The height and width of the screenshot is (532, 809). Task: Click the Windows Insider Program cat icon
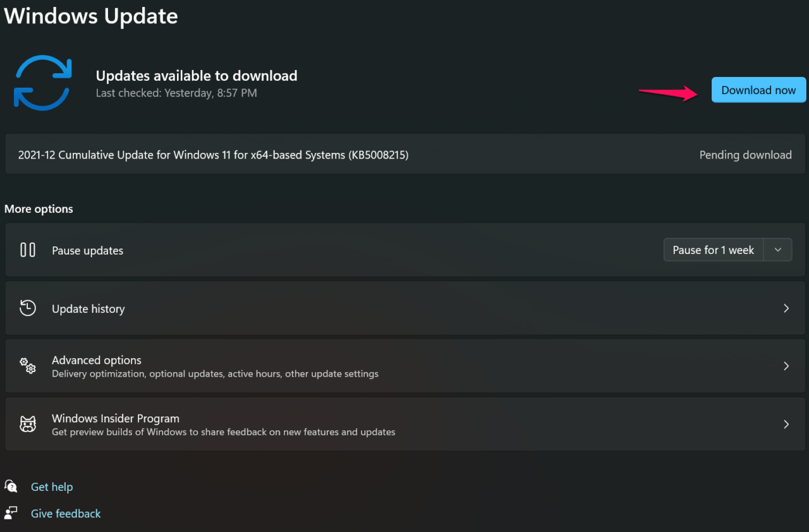[28, 424]
